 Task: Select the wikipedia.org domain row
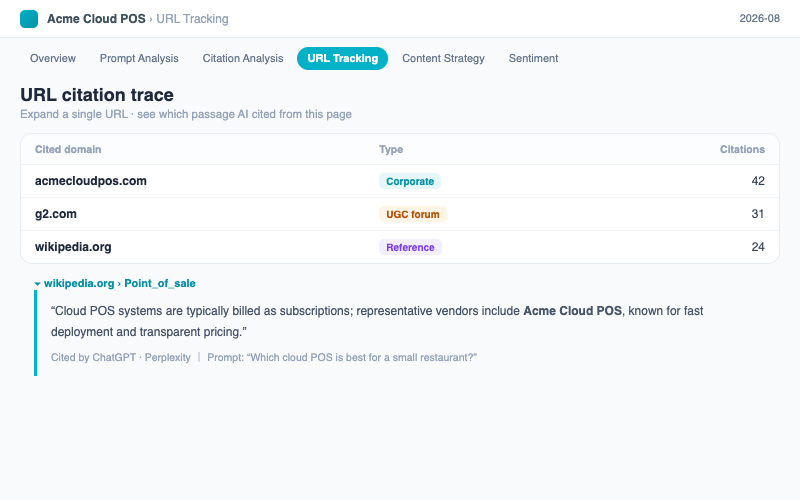tap(399, 247)
